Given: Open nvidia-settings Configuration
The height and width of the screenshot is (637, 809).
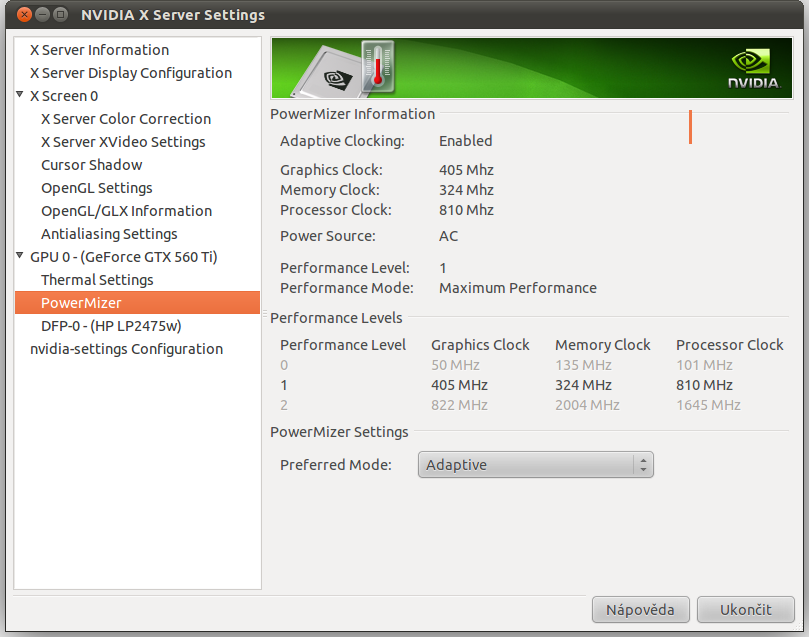Looking at the screenshot, I should [x=126, y=349].
